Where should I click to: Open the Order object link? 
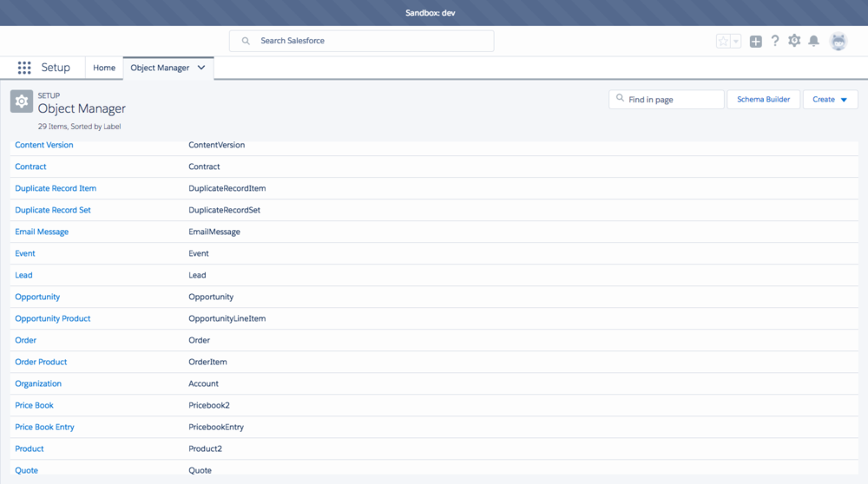(x=25, y=340)
